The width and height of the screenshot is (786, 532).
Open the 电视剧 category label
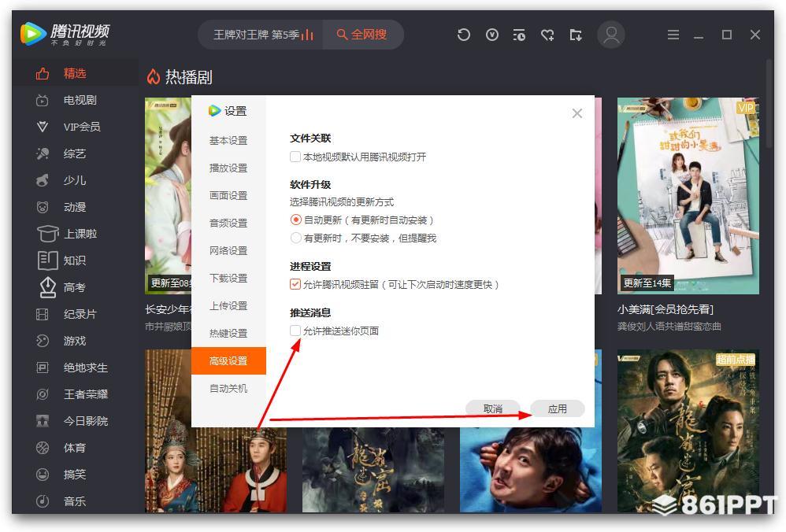(x=80, y=100)
